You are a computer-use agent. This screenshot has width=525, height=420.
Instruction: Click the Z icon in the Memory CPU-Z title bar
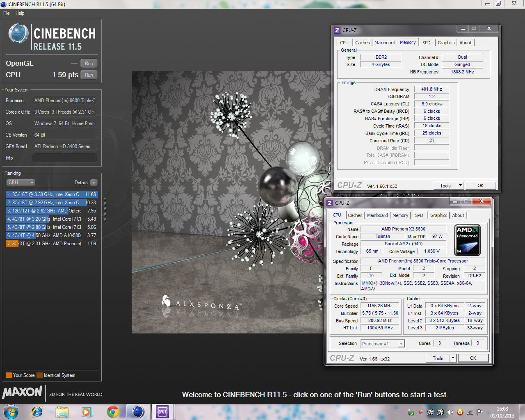click(x=337, y=30)
